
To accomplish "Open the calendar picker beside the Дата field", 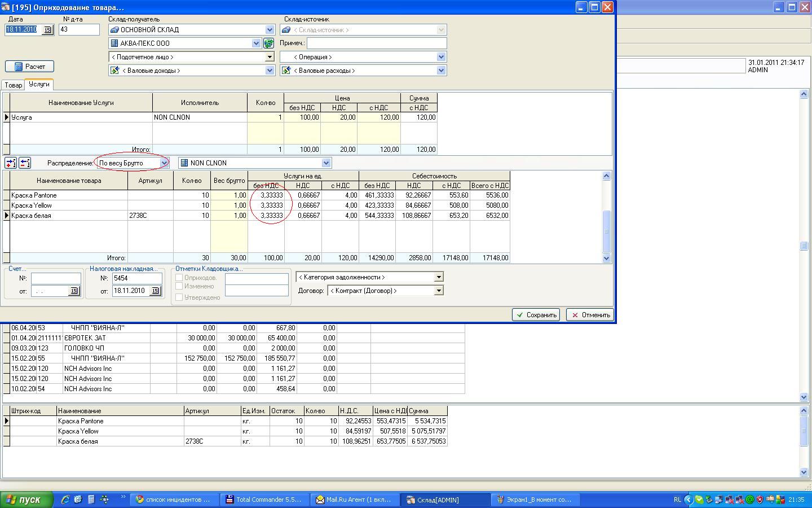I will coord(47,30).
